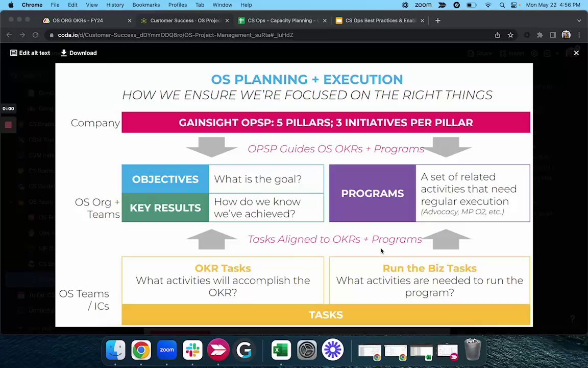Open Zoom from the dock

click(x=167, y=350)
